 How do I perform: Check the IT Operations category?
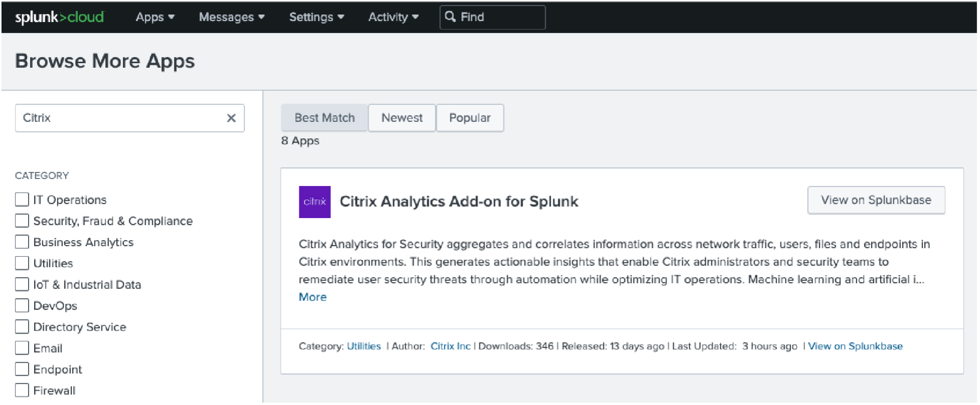pyautogui.click(x=22, y=199)
